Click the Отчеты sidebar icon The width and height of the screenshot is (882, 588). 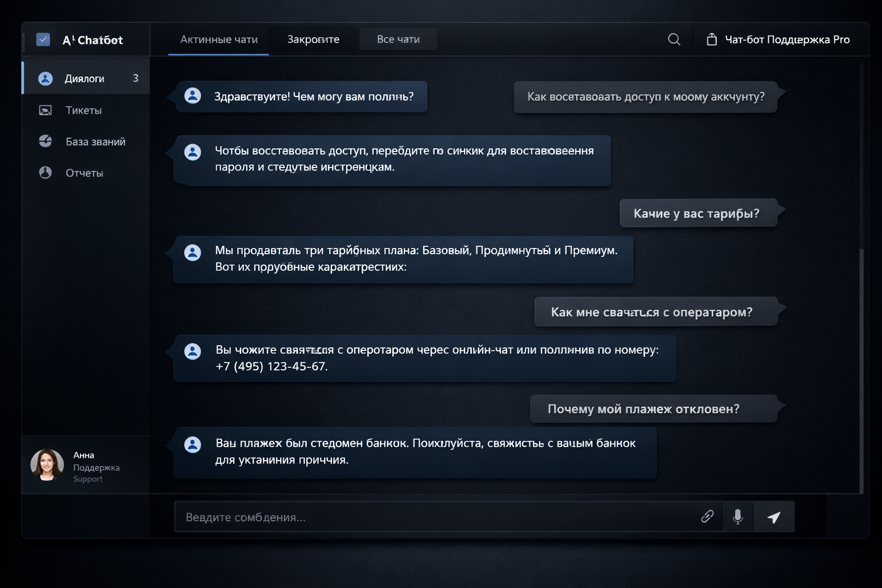(45, 173)
